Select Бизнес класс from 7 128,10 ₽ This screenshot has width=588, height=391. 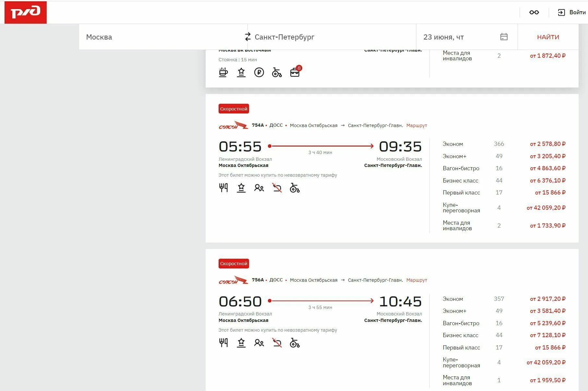point(504,335)
